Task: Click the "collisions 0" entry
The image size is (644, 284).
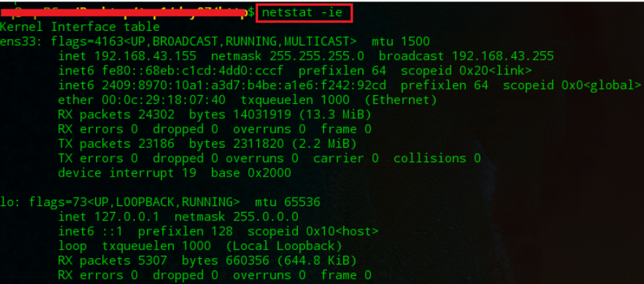Action: click(437, 158)
